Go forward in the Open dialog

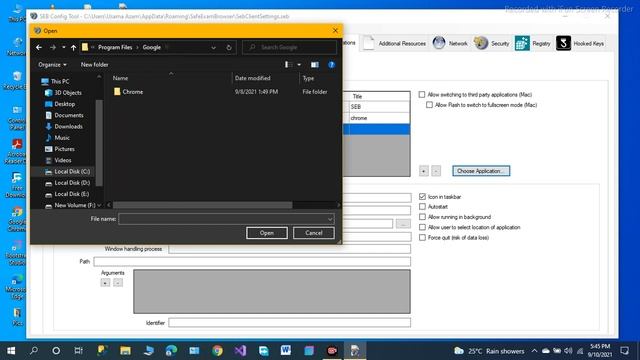(x=53, y=47)
